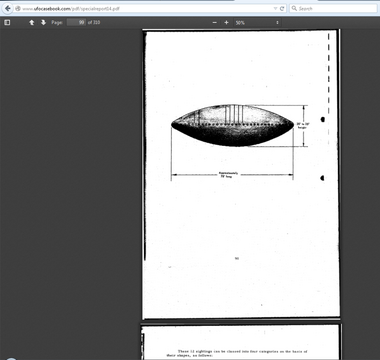Click the site identity globe icon

pos(18,9)
